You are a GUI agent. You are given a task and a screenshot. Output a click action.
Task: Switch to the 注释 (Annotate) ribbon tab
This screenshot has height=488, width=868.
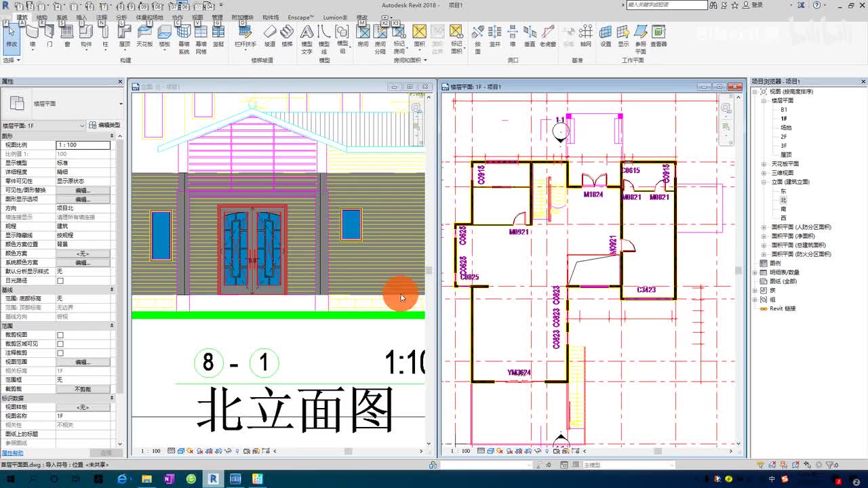pyautogui.click(x=101, y=17)
